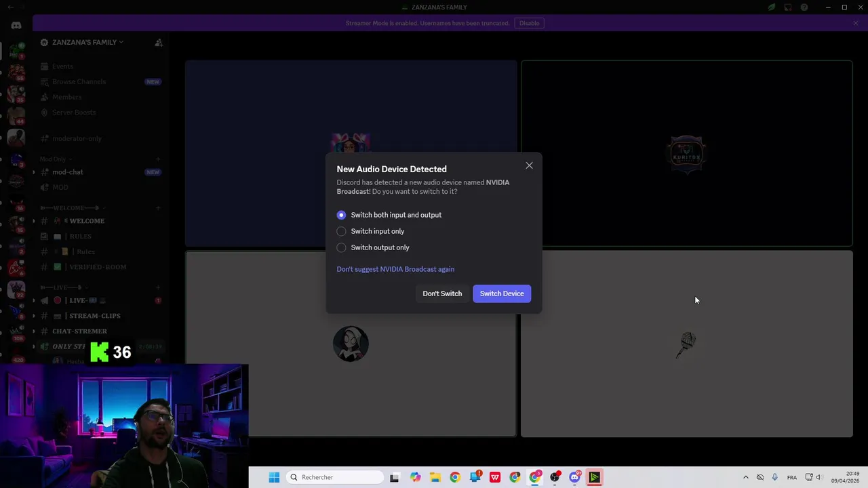
Task: Open the mod-chat channel
Action: click(x=100, y=172)
